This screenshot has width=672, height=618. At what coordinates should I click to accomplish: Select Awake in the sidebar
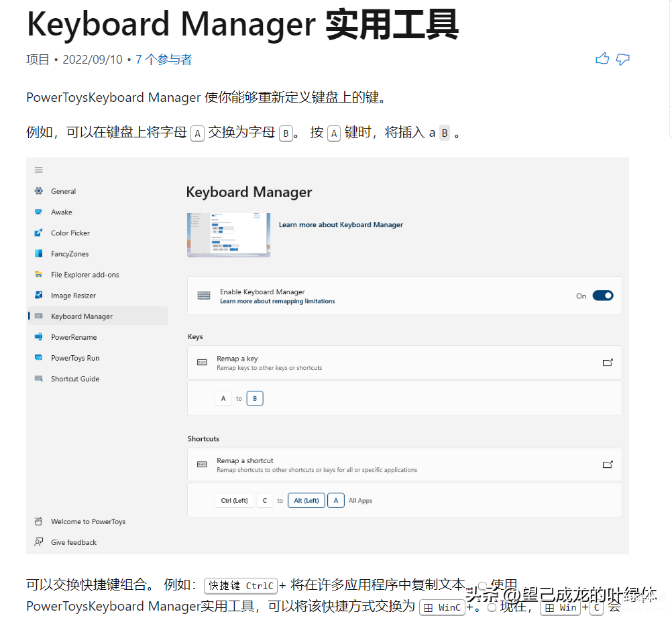[62, 212]
